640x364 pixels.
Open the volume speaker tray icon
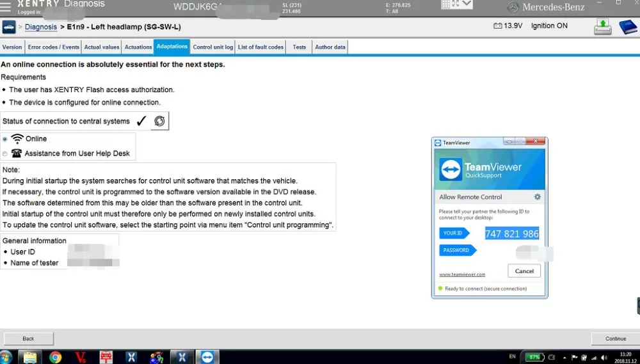pos(604,358)
